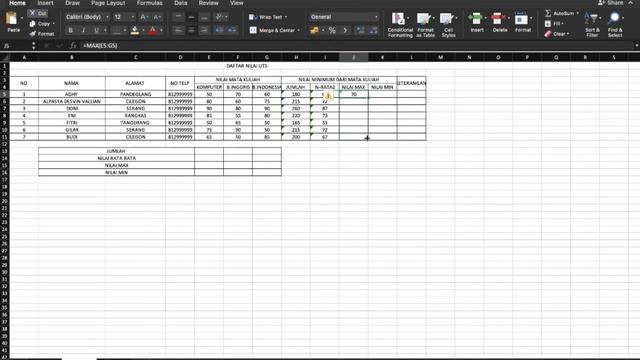The height and width of the screenshot is (360, 640).
Task: Toggle Italic formatting
Action: [83, 30]
